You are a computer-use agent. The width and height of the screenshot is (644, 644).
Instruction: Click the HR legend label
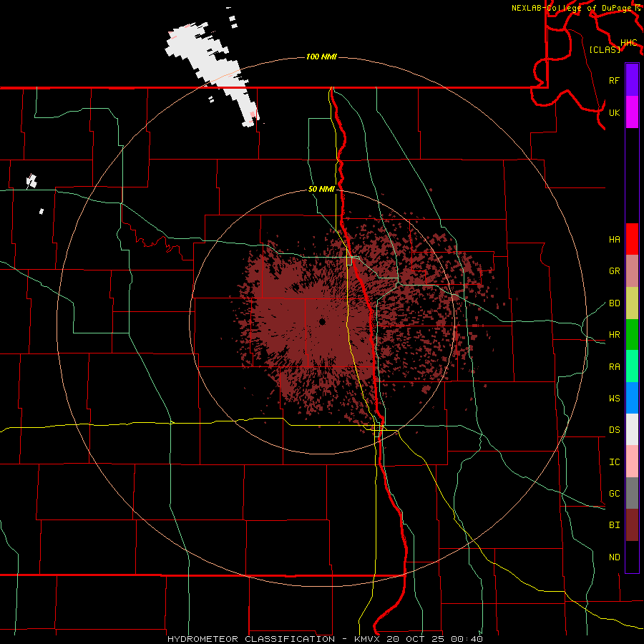(614, 335)
